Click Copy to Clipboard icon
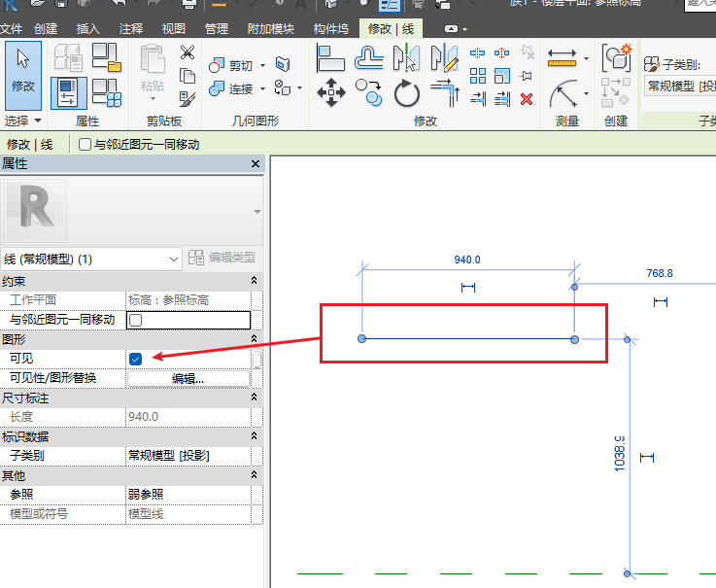 point(188,76)
